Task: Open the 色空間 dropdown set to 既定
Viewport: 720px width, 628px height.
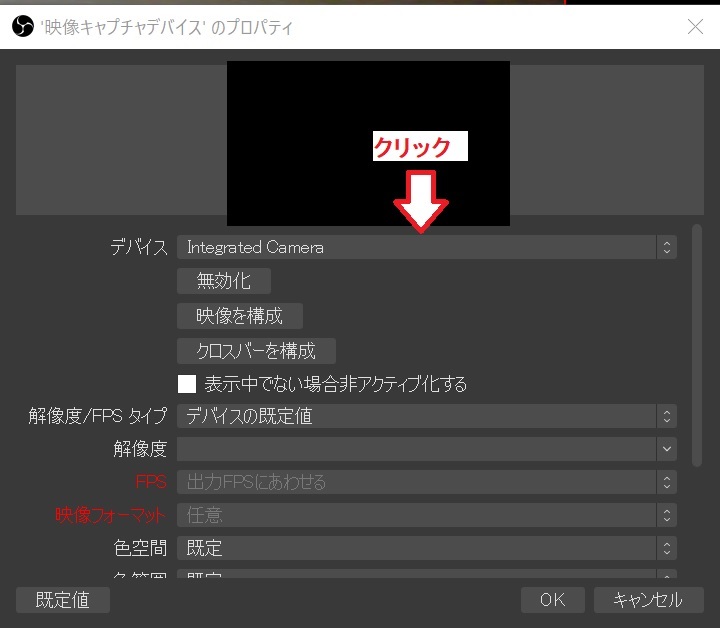Action: click(427, 548)
